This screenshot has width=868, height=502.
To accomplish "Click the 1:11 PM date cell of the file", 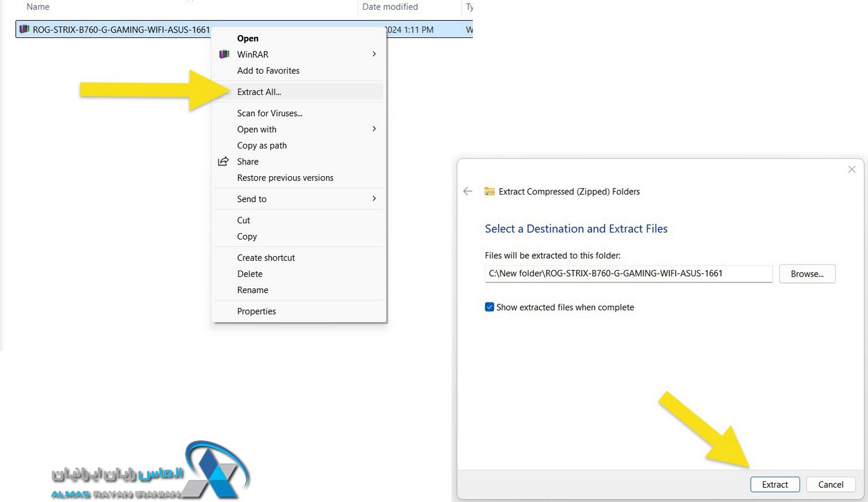I will (410, 30).
